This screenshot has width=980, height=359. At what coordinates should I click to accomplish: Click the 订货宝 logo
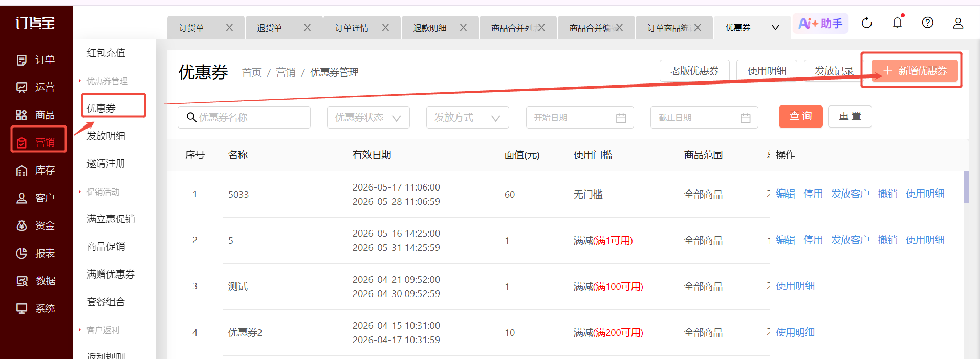(35, 23)
